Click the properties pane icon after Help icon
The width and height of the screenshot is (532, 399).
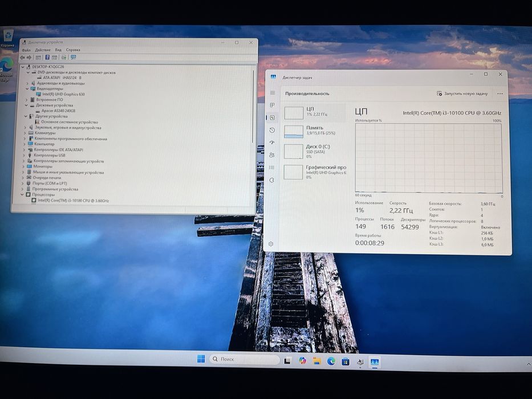(54, 58)
